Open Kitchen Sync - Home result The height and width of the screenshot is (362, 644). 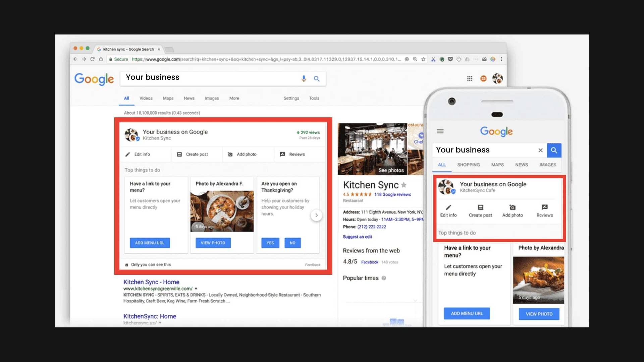click(151, 282)
